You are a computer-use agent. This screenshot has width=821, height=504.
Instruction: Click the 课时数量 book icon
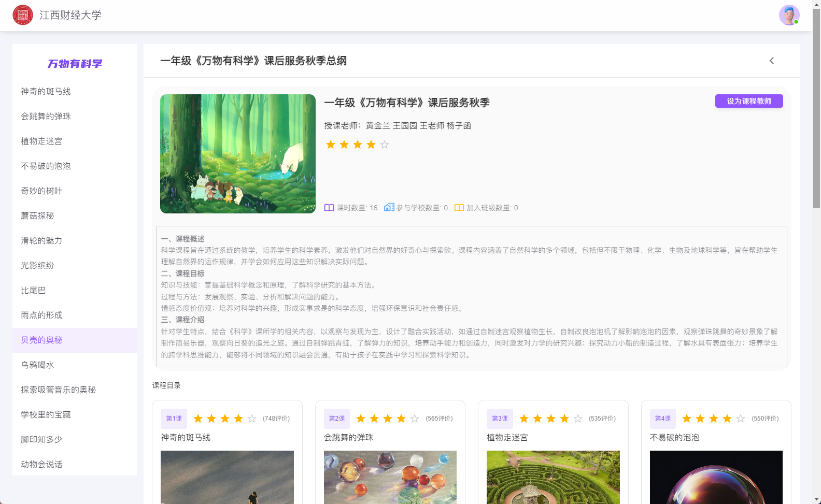[329, 208]
